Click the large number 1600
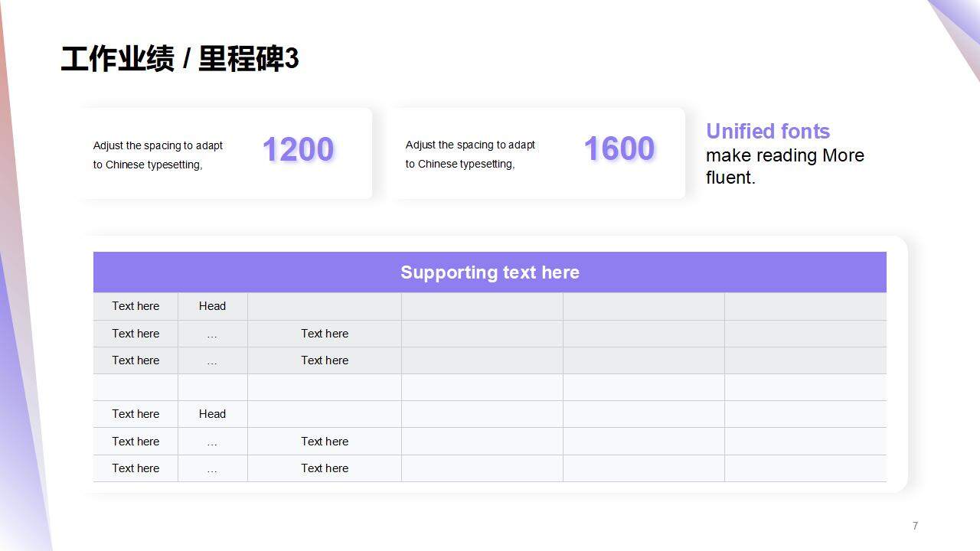The image size is (980, 551). click(x=619, y=148)
